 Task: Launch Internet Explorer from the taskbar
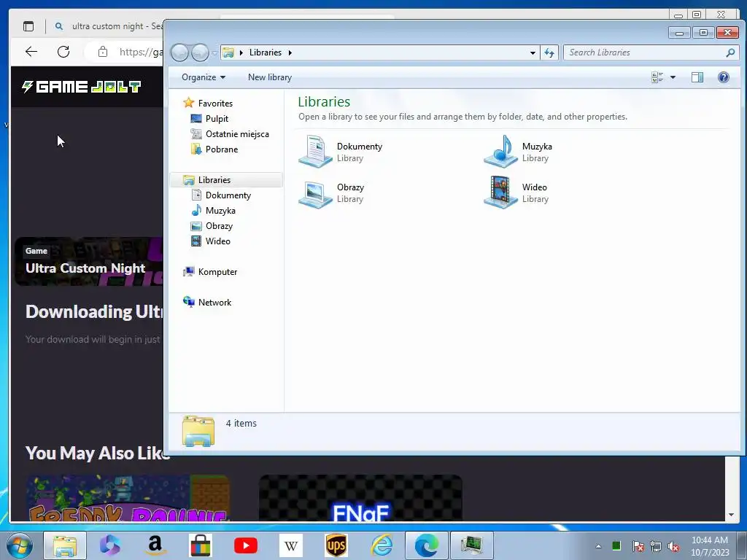pyautogui.click(x=382, y=545)
